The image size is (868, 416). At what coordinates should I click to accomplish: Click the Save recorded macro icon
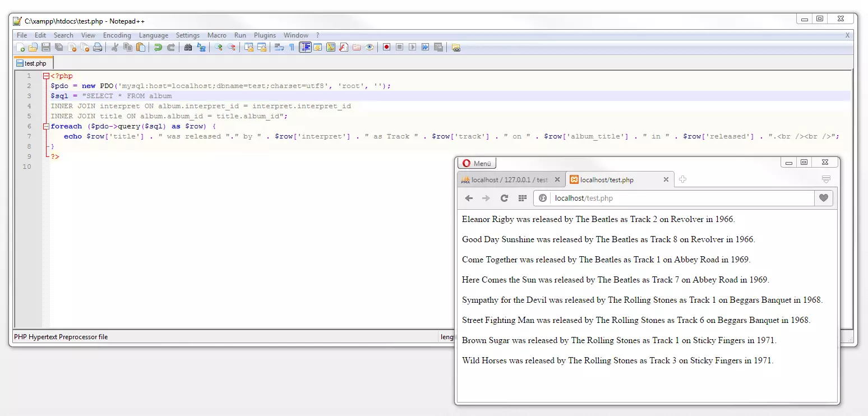438,48
